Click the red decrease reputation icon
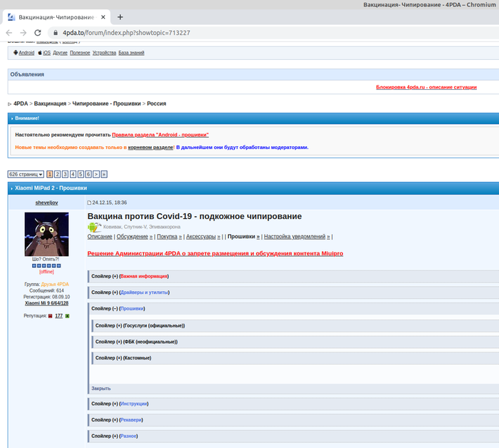Viewport: 499px width, 448px height. pos(50,315)
